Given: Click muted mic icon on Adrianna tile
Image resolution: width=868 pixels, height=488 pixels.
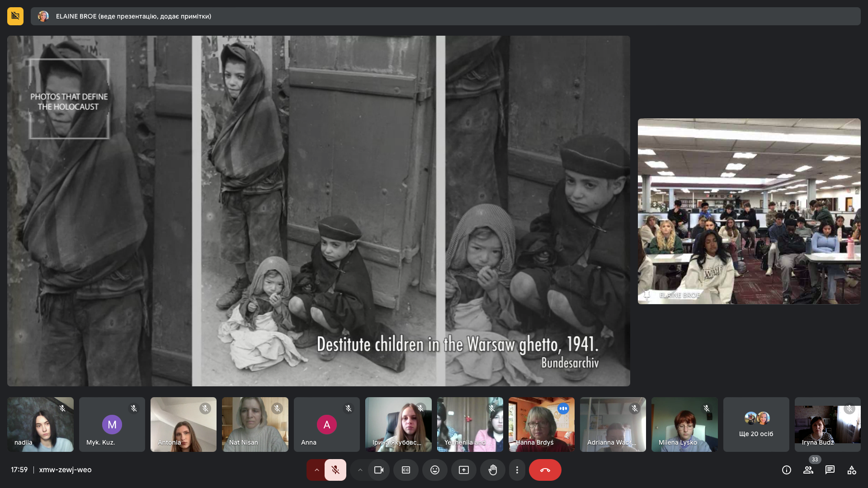Looking at the screenshot, I should pyautogui.click(x=635, y=408).
